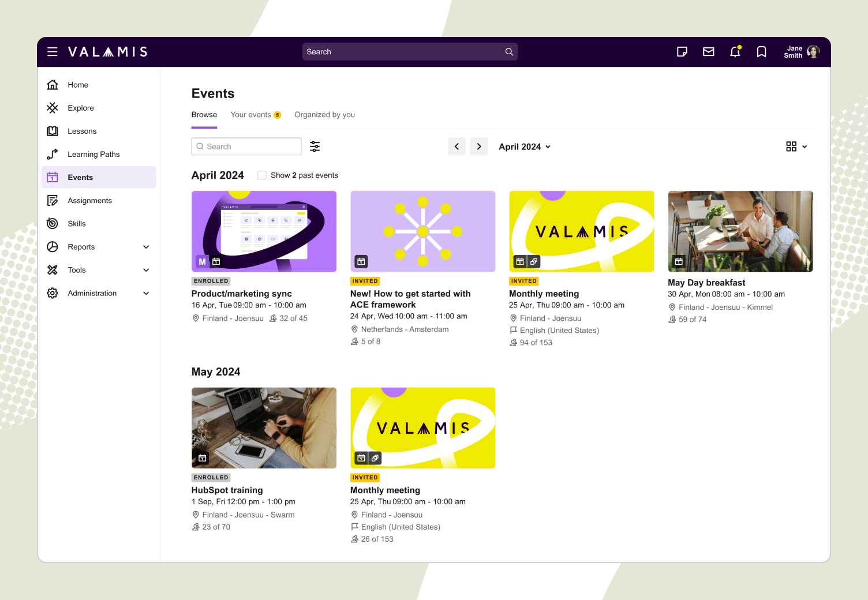868x600 pixels.
Task: Click calendar badge on ACE framework image
Action: (x=361, y=262)
